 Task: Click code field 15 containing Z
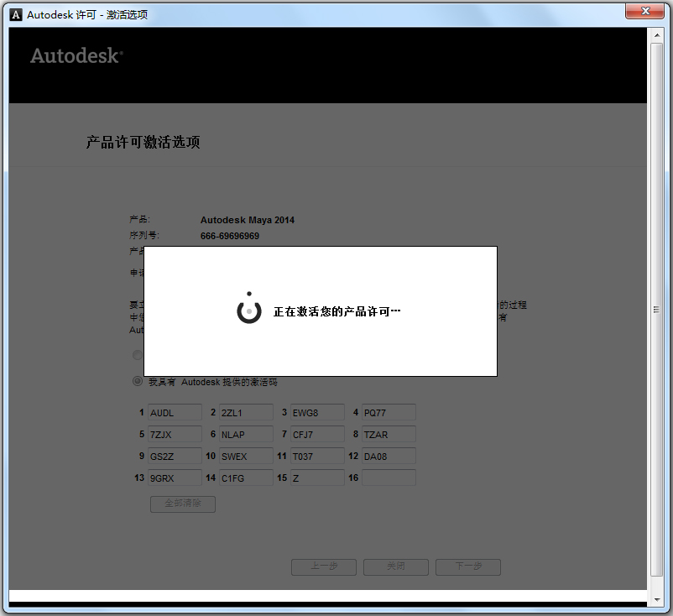(x=317, y=478)
